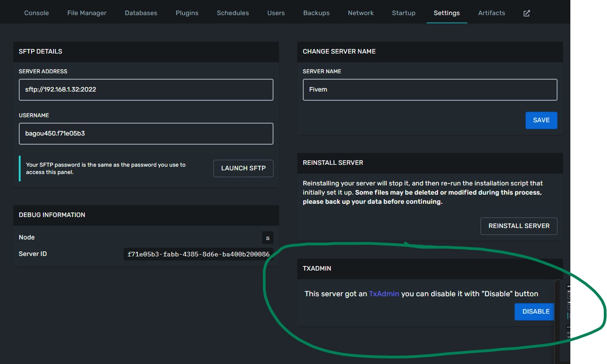This screenshot has width=607, height=364.
Task: Click the SFTP Details heading
Action: [x=40, y=51]
